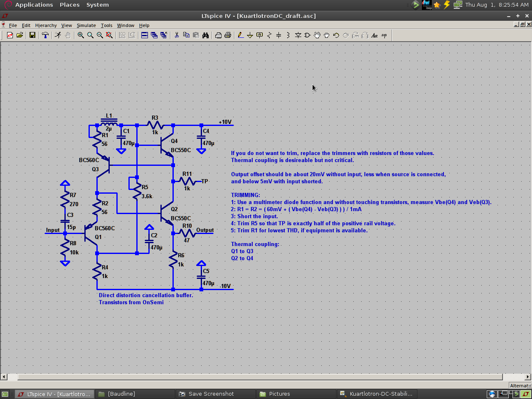This screenshot has width=532, height=399.
Task: Undo the last action with the toolbar arrow
Action: click(336, 35)
